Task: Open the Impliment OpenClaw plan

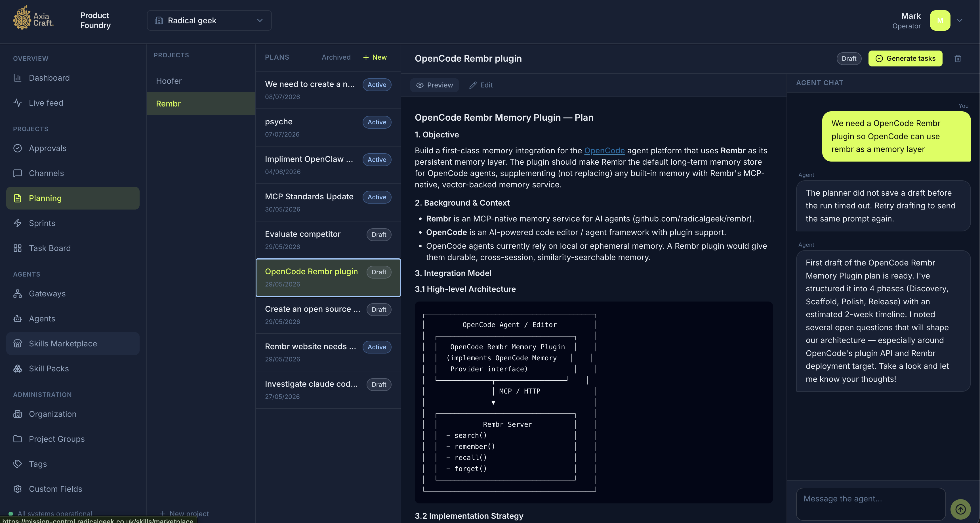Action: click(x=328, y=165)
